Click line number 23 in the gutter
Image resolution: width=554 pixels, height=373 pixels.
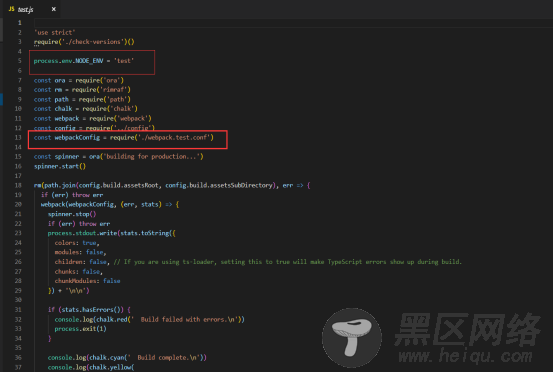18,233
